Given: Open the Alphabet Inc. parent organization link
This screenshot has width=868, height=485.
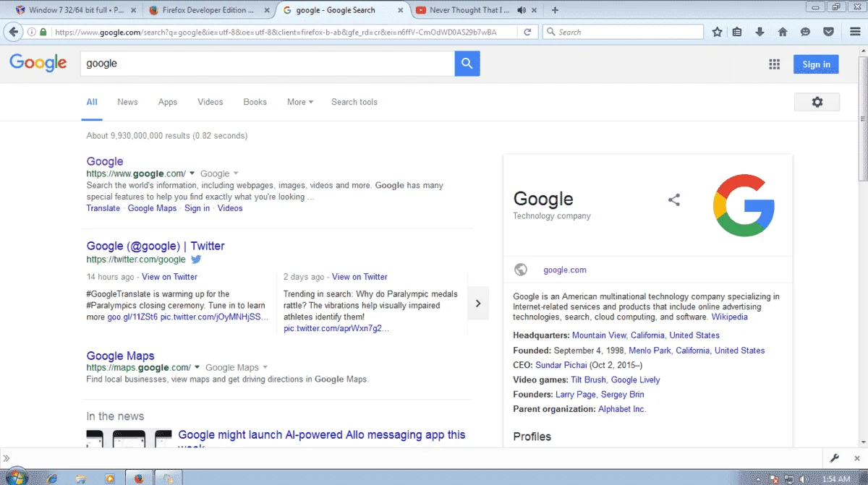Looking at the screenshot, I should coord(622,409).
